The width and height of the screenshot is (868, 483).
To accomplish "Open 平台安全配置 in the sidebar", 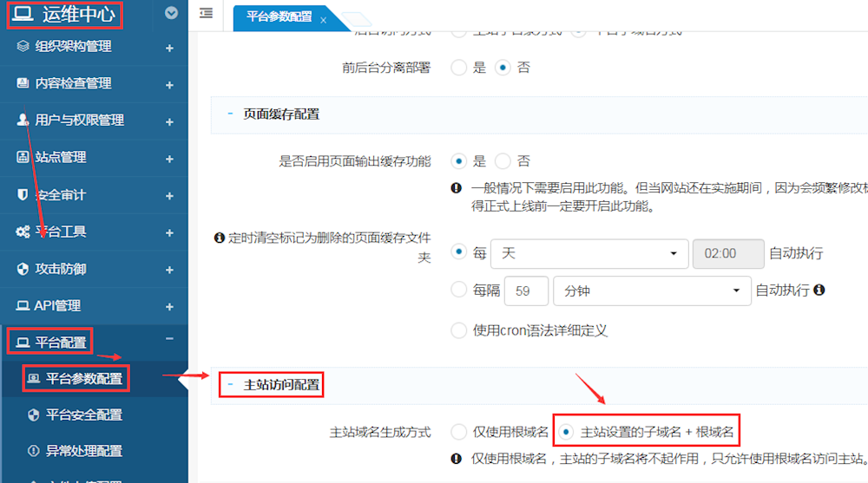I will (x=83, y=414).
